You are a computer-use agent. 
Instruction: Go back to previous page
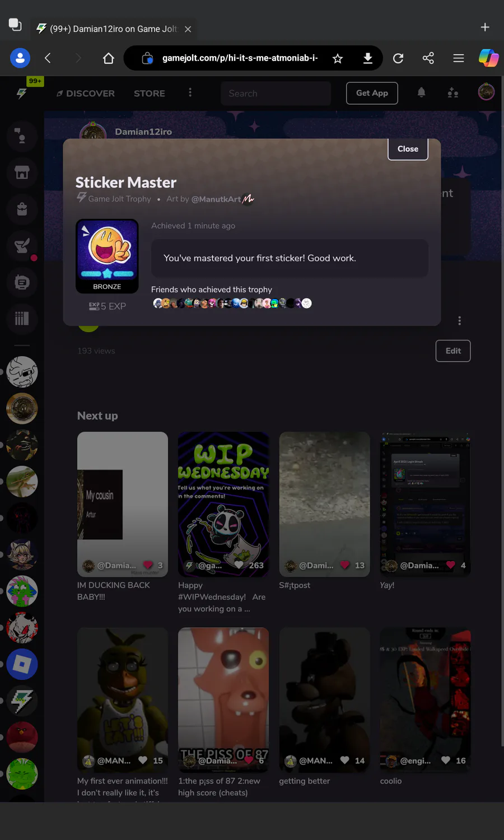[x=48, y=58]
